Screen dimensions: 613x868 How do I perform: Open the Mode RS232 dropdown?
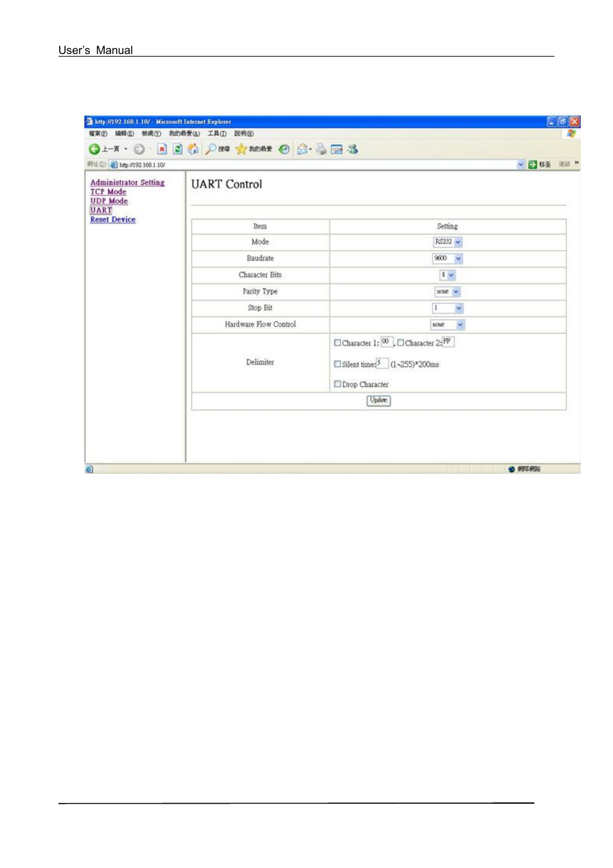point(448,242)
